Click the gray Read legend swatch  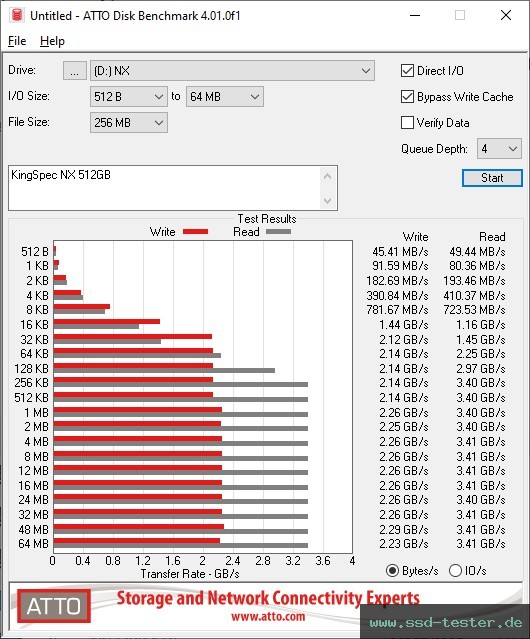278,232
